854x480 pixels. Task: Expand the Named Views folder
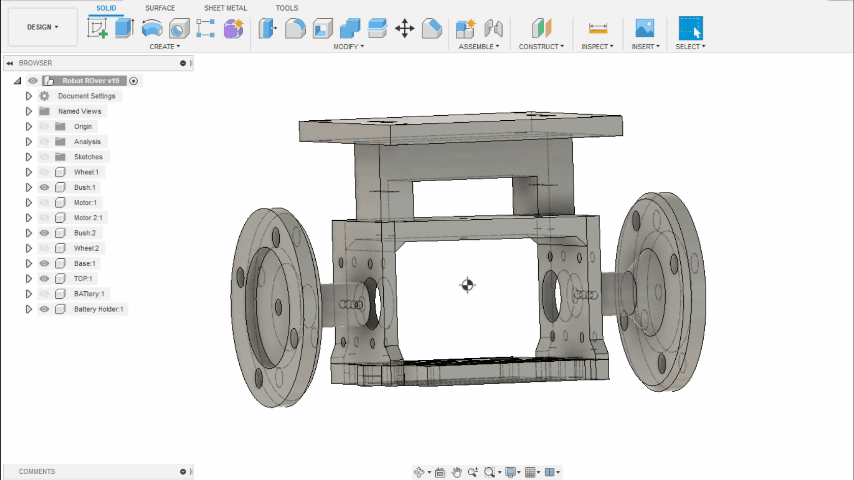click(29, 111)
